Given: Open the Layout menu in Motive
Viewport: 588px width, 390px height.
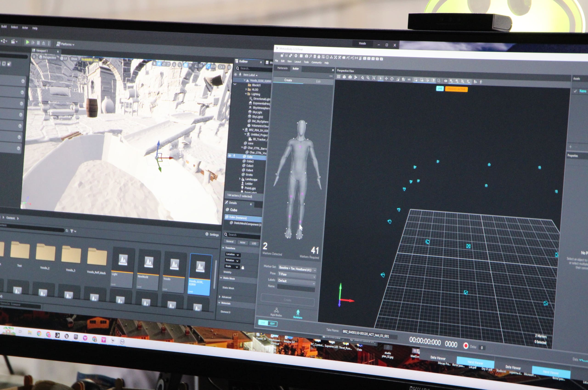Looking at the screenshot, I should pos(298,61).
